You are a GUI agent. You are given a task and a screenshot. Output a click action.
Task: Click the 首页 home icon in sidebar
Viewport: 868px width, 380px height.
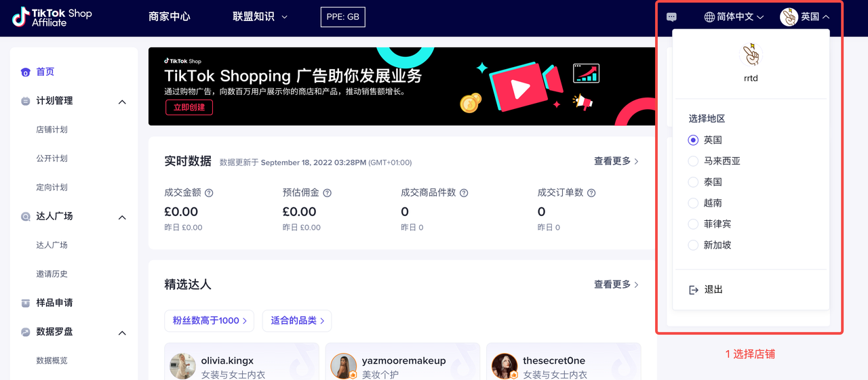point(26,72)
